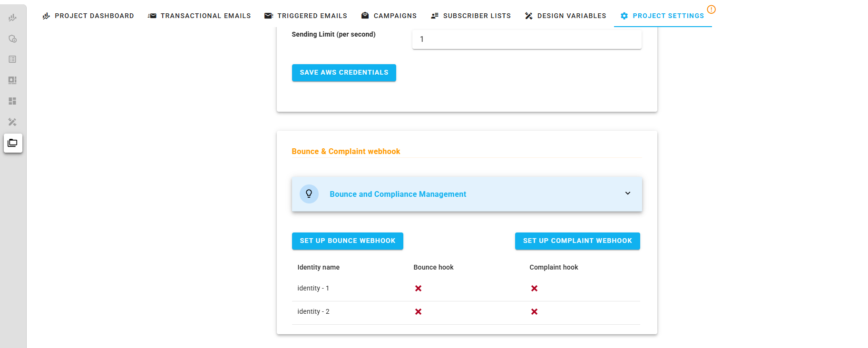Click Save AWS Credentials button
Image resolution: width=868 pixels, height=348 pixels.
344,73
